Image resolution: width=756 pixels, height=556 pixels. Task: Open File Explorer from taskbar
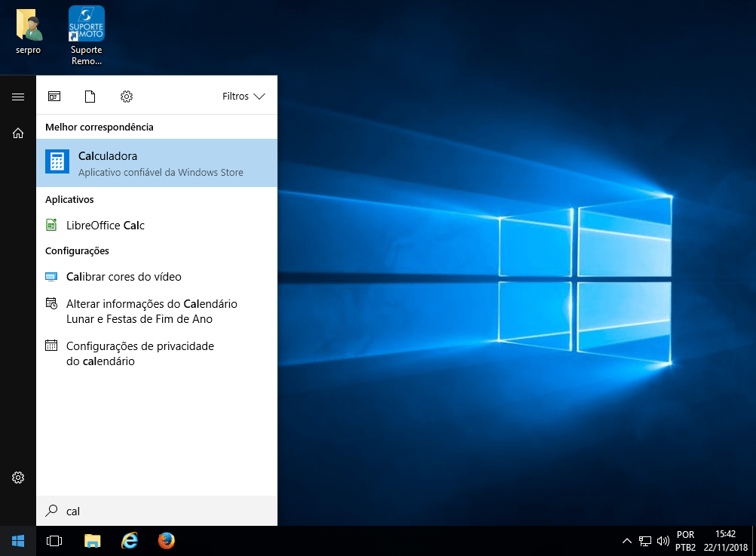pyautogui.click(x=92, y=541)
